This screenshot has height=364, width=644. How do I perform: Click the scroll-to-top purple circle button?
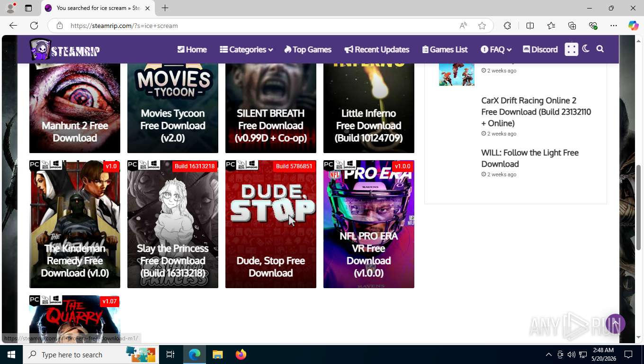point(616,324)
